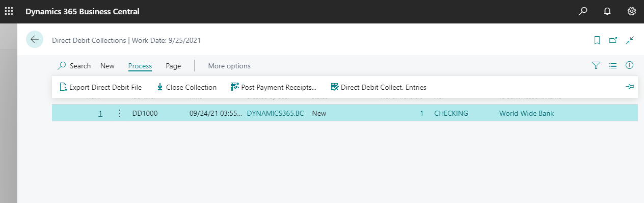Click Close Collection action
The image size is (644, 203).
click(x=186, y=87)
